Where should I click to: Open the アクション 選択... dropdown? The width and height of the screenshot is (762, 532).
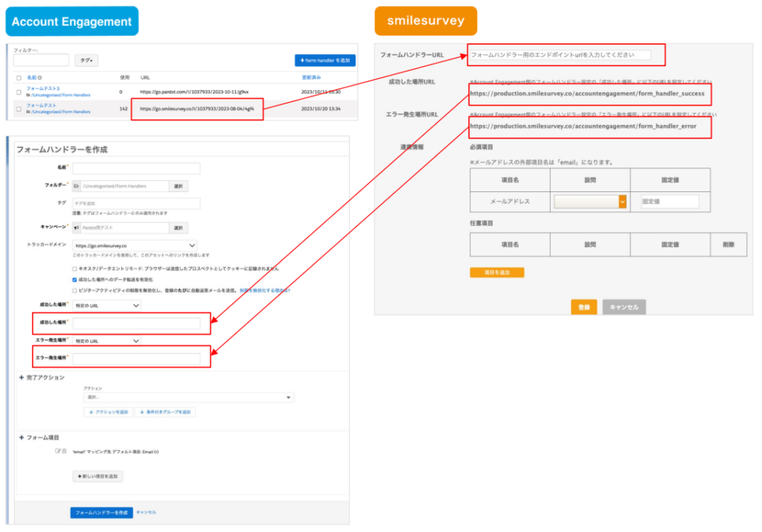click(x=188, y=397)
